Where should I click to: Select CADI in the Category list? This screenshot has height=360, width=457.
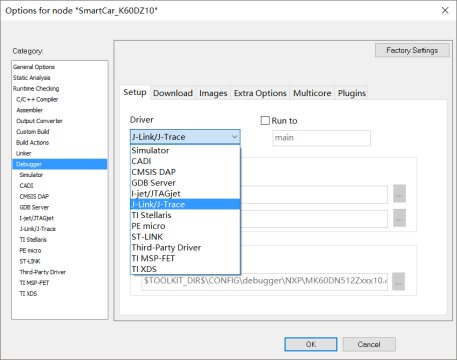tap(26, 186)
